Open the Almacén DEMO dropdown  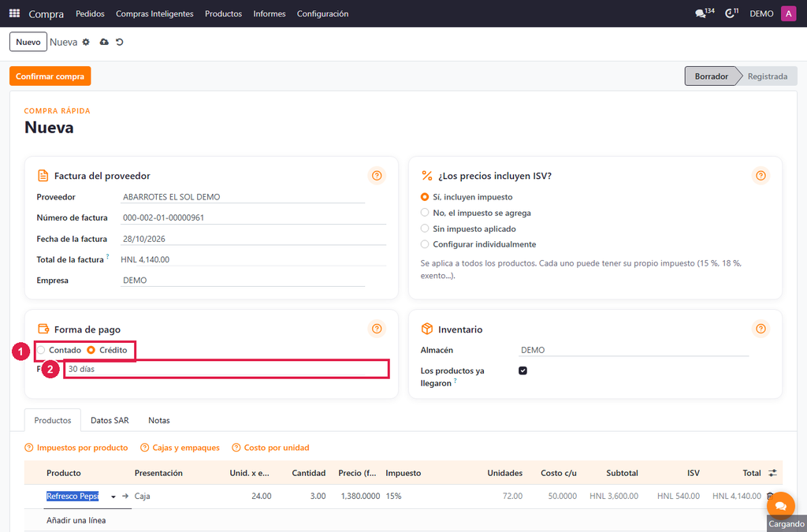[x=634, y=350]
